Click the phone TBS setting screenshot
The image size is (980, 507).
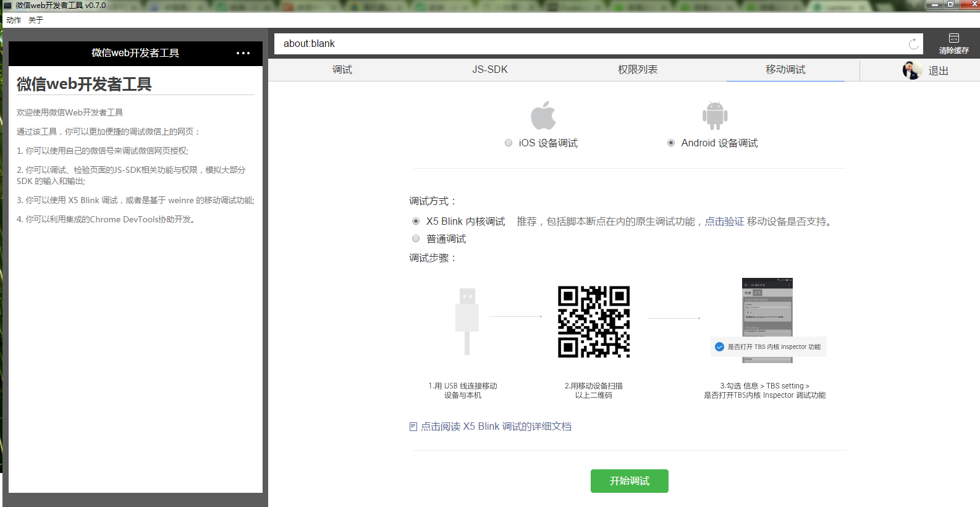tap(767, 320)
